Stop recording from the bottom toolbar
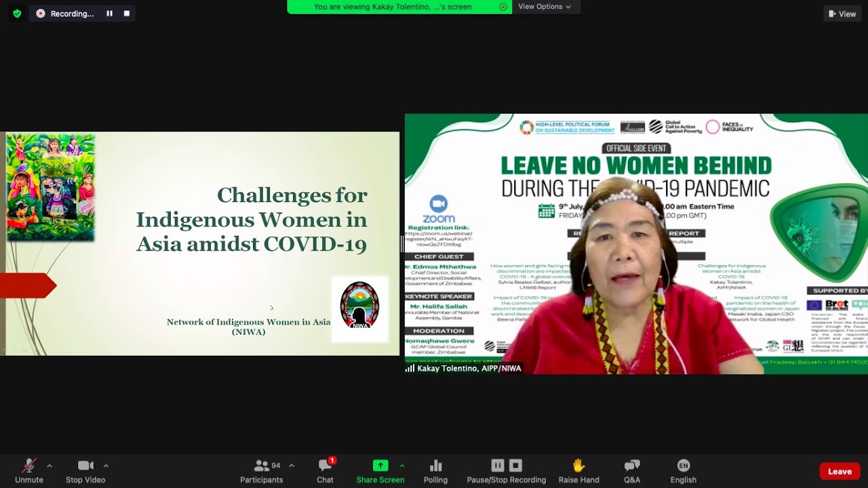This screenshot has height=488, width=868. (515, 466)
